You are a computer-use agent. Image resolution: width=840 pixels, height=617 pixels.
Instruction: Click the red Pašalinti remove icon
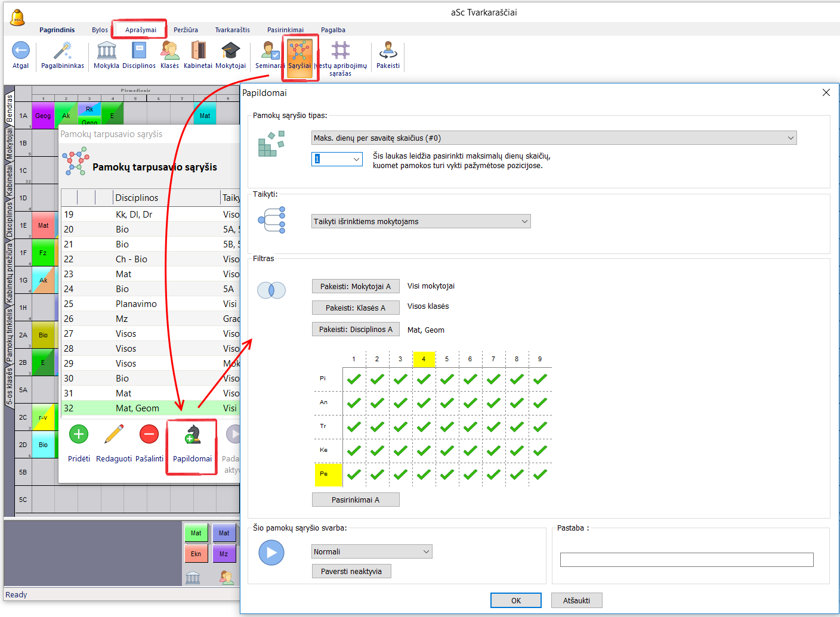(x=149, y=435)
